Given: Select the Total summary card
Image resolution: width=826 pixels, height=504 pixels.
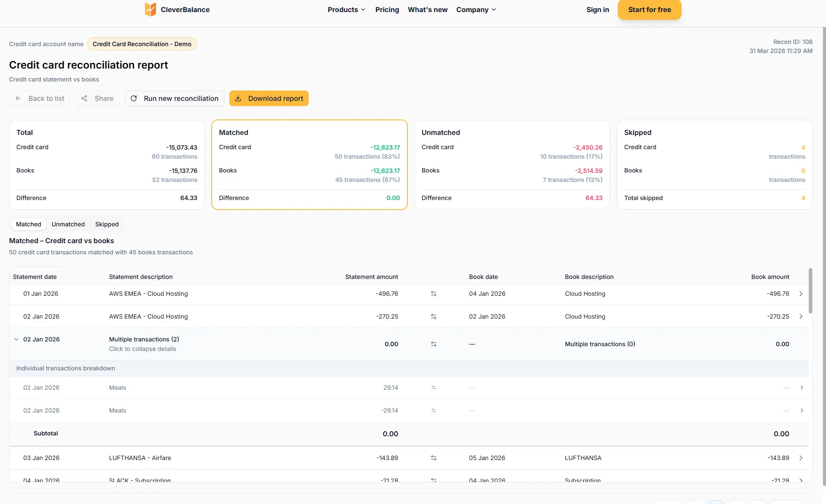Looking at the screenshot, I should click(107, 165).
